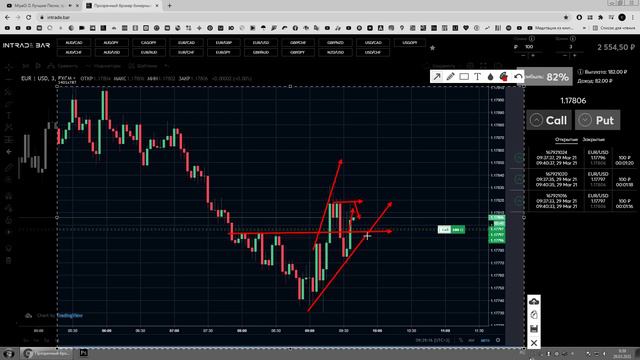Select the text annotation tool
The image size is (640, 360).
tap(477, 77)
